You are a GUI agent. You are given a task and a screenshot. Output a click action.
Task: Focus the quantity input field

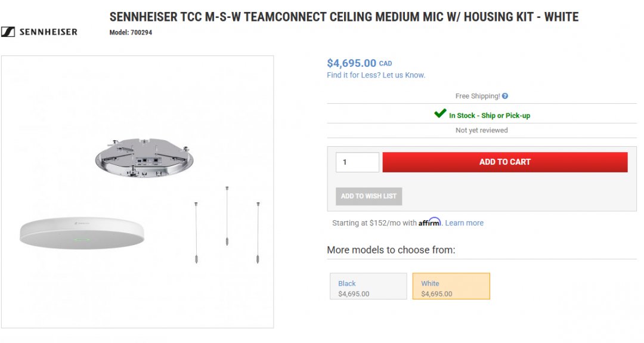click(357, 162)
